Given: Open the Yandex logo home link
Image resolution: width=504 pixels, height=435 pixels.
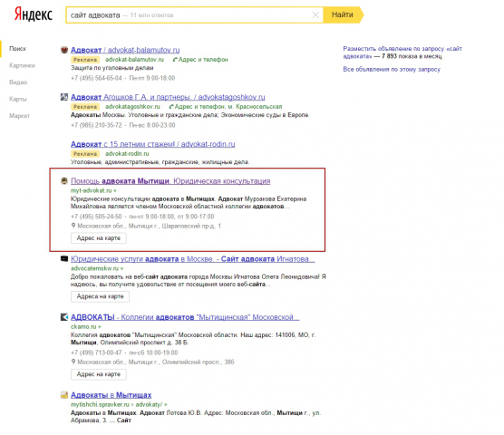Looking at the screenshot, I should pos(34,14).
